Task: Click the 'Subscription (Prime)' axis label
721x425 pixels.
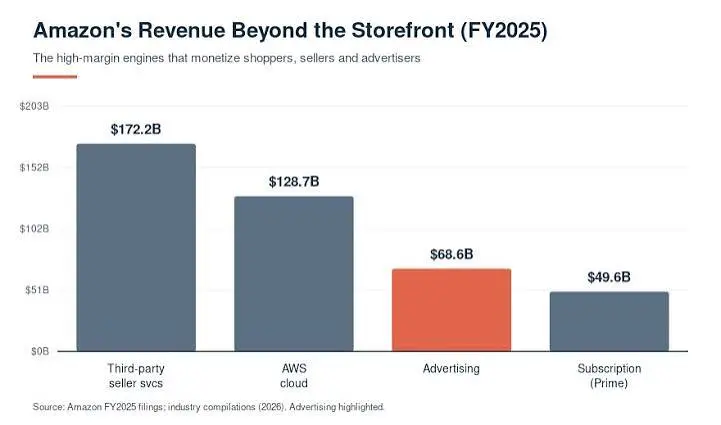Action: click(609, 376)
